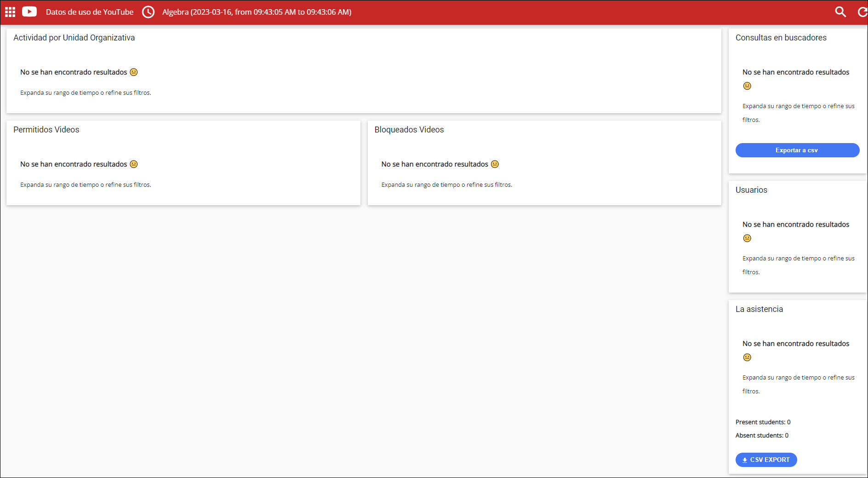Viewport: 868px width, 478px height.
Task: Click neutral face icon in Actividad panel
Action: click(134, 72)
